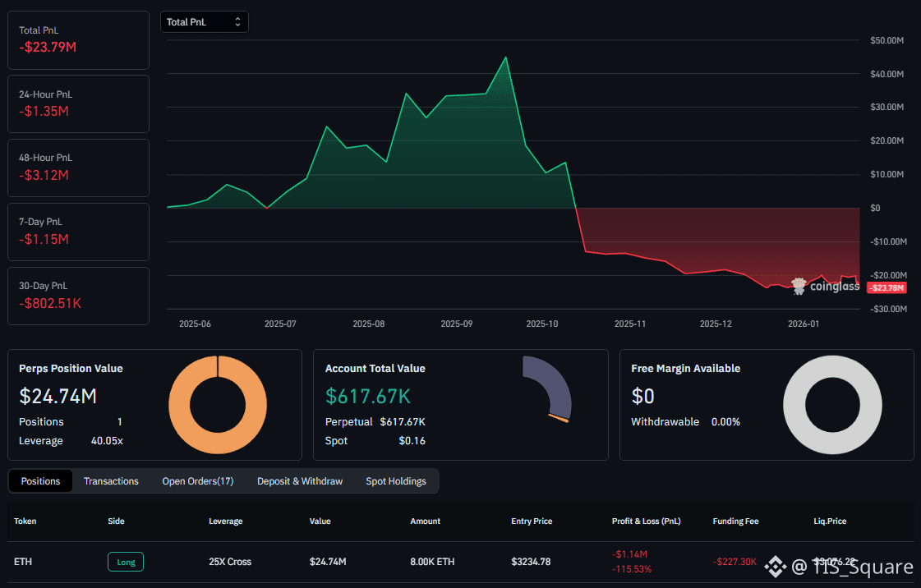Click the Binance Square logo icon
This screenshot has height=588, width=921.
point(775,566)
